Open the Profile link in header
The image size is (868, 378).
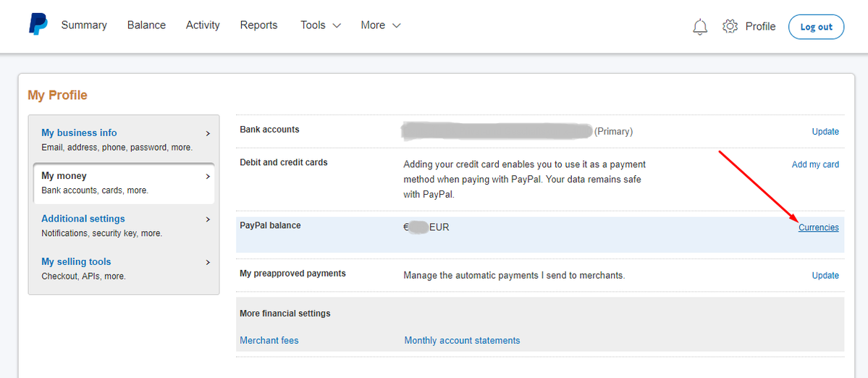pyautogui.click(x=761, y=26)
